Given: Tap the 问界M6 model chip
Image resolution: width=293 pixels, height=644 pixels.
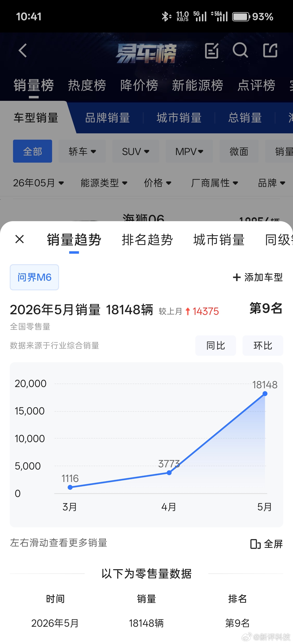Looking at the screenshot, I should 34,277.
